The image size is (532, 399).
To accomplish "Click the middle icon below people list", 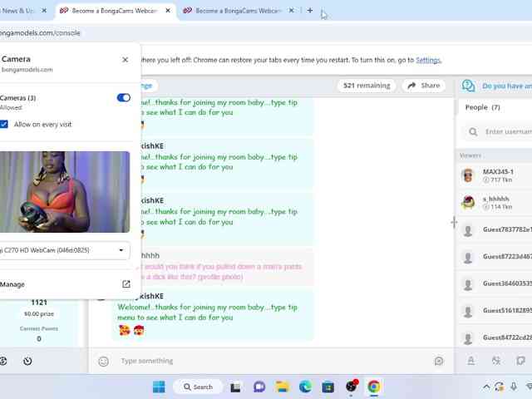I will (x=496, y=361).
